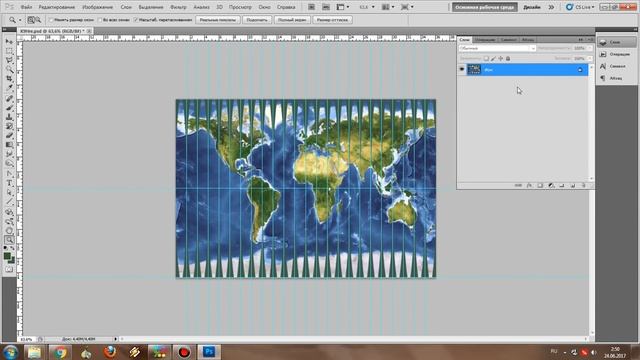Screen dimensions: 640x360
Task: Select the Blur tool
Action: (9, 154)
